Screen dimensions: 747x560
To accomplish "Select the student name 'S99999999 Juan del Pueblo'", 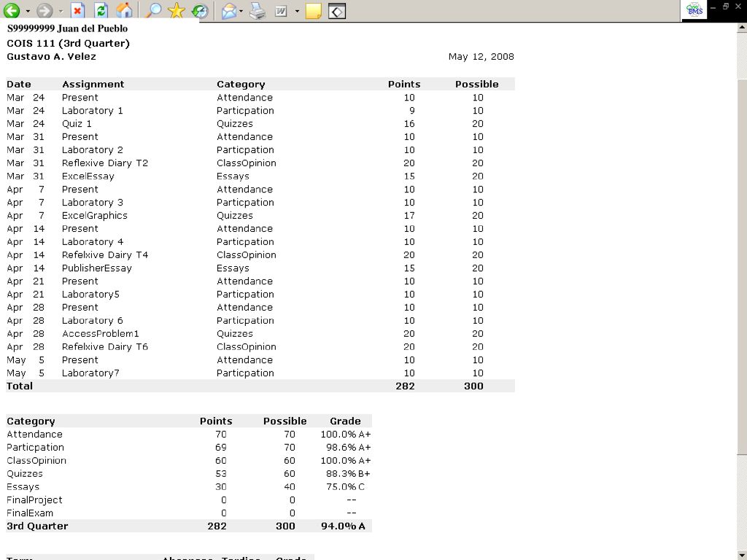I will (67, 28).
